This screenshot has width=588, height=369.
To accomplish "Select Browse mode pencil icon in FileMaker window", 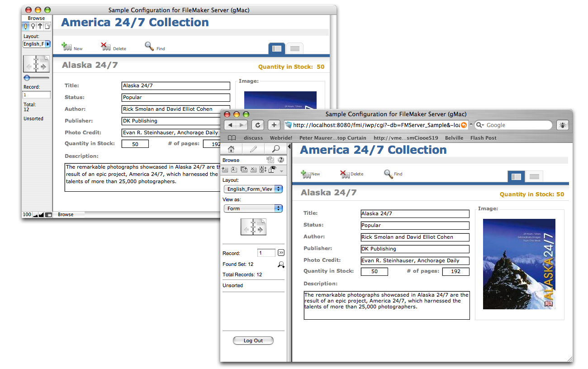I will tap(25, 26).
